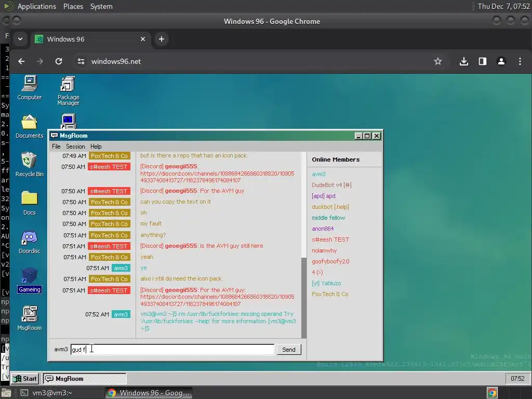Open first geoegii555 Discord channel link
The image size is (532, 399).
[x=217, y=177]
